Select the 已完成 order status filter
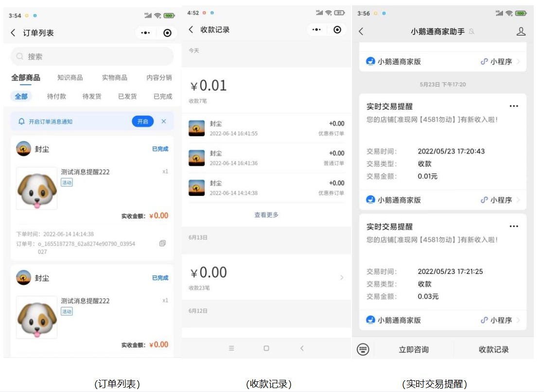The image size is (544, 392). pyautogui.click(x=163, y=96)
